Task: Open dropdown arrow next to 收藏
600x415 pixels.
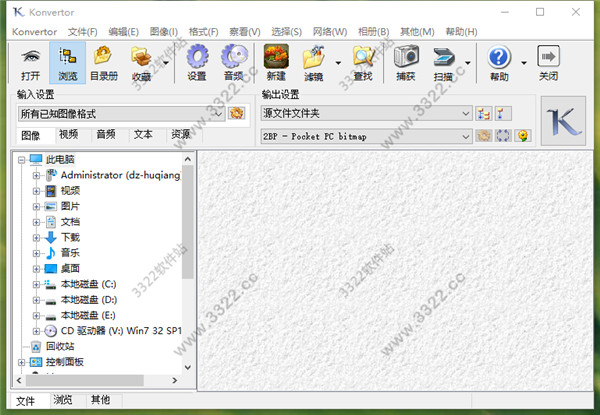Action: (166, 63)
